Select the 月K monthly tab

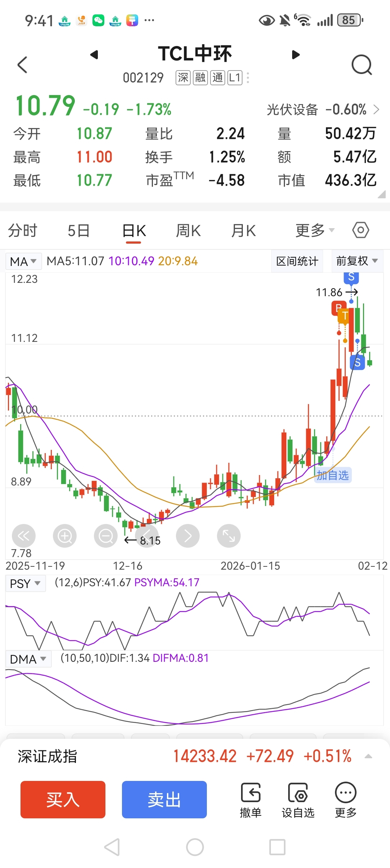click(x=244, y=230)
